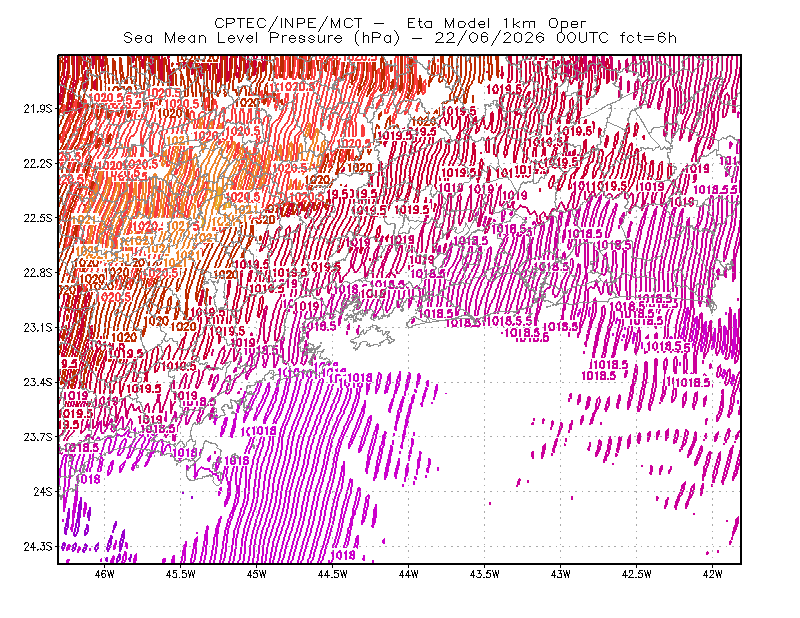Image resolution: width=800 pixels, height=618 pixels.
Task: Click the 43.5W longitude axis label
Action: (x=484, y=574)
